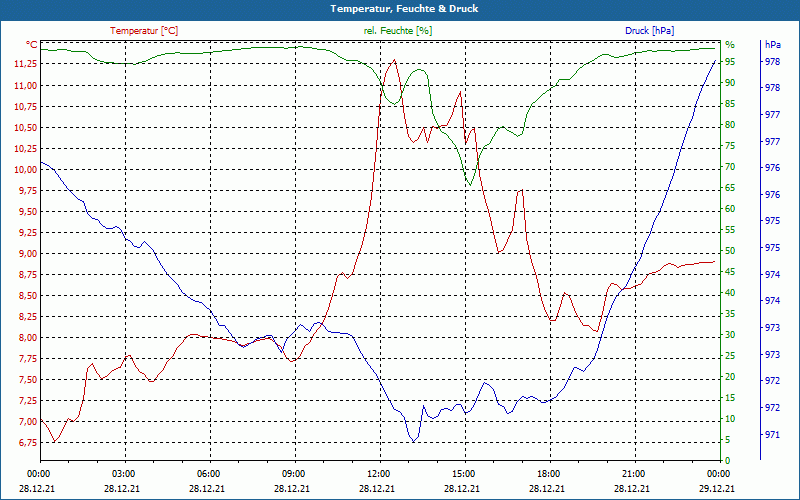Select the green 'rel. Feuchte [%]' legend label
The width and height of the screenshot is (800, 500).
(397, 31)
